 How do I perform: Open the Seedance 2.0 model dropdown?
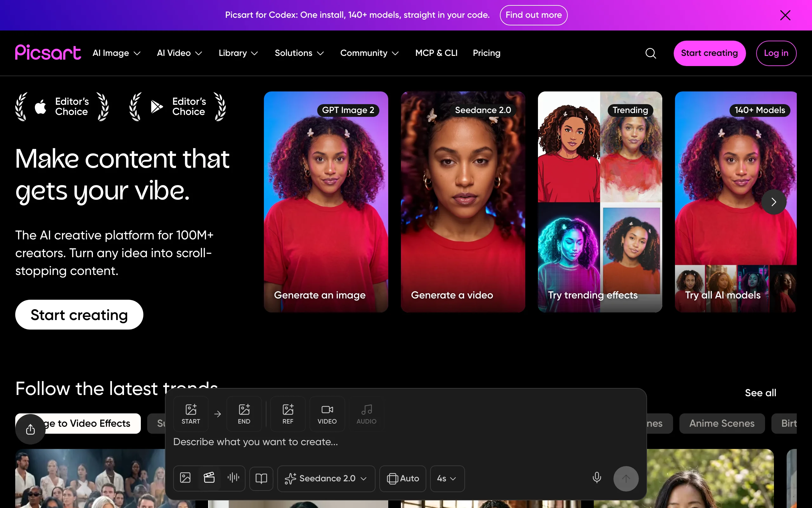(x=326, y=478)
